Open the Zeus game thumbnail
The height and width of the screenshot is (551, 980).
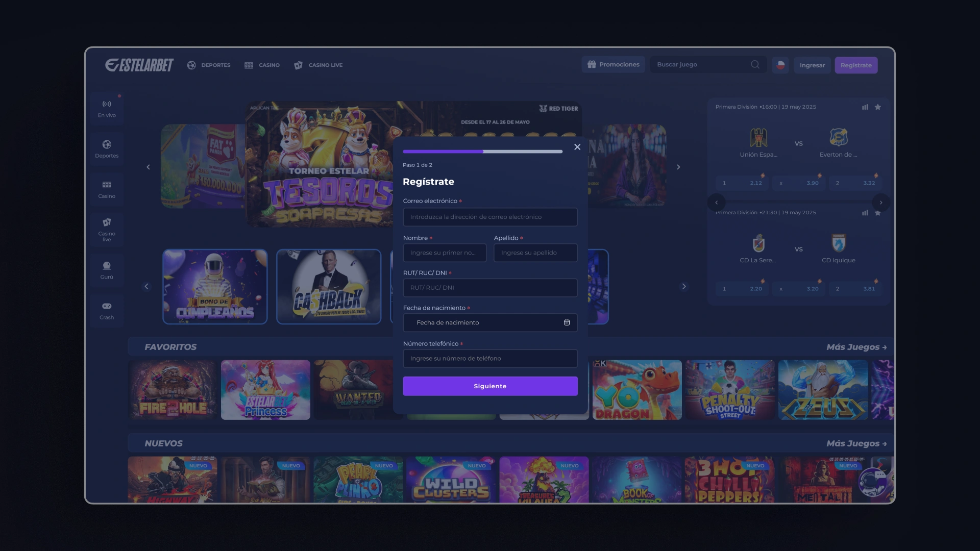click(x=823, y=390)
